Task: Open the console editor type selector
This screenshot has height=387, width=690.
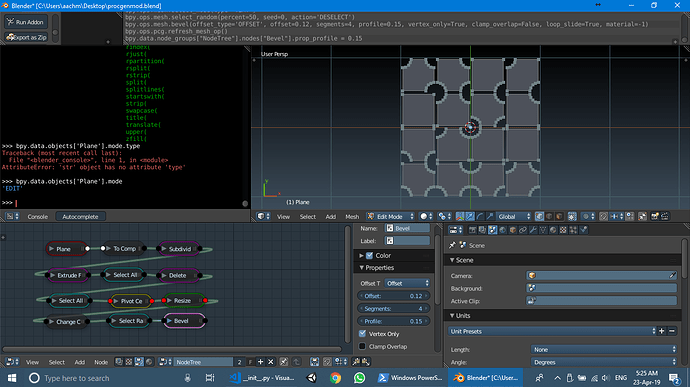Action: pyautogui.click(x=12, y=217)
